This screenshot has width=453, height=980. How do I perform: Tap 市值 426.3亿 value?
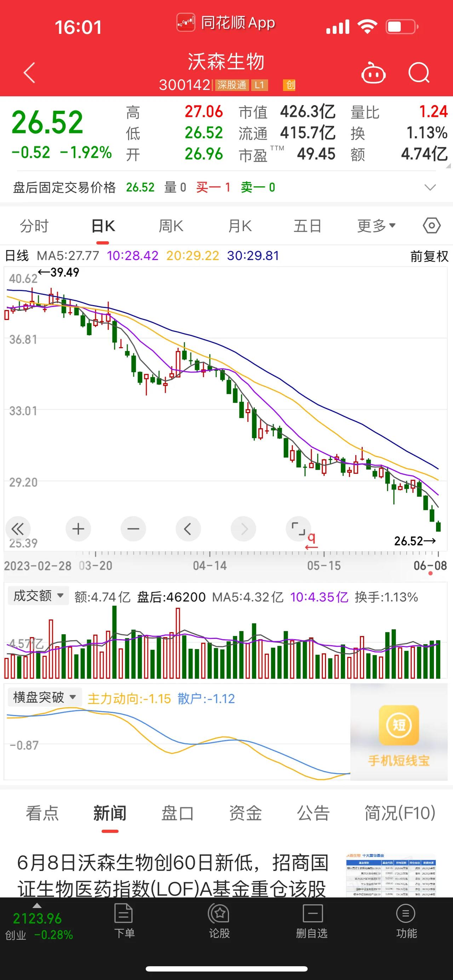point(308,111)
